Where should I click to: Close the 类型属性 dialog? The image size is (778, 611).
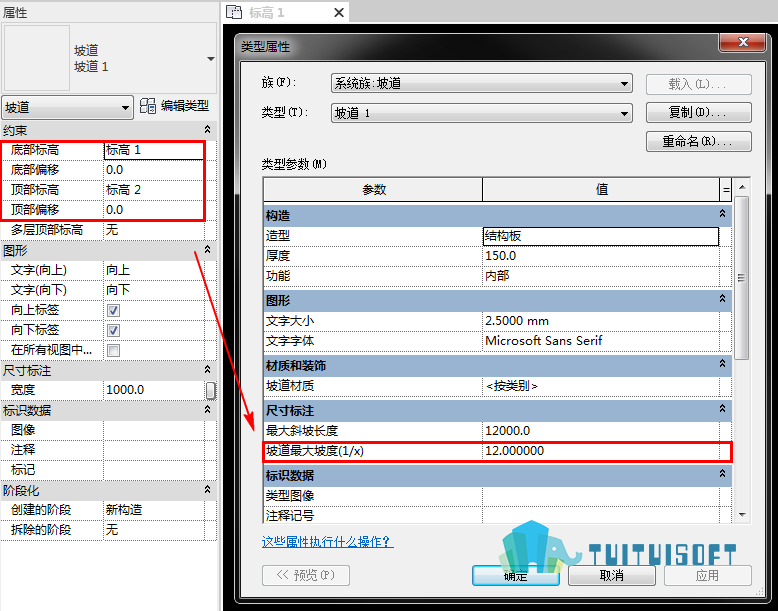[743, 42]
